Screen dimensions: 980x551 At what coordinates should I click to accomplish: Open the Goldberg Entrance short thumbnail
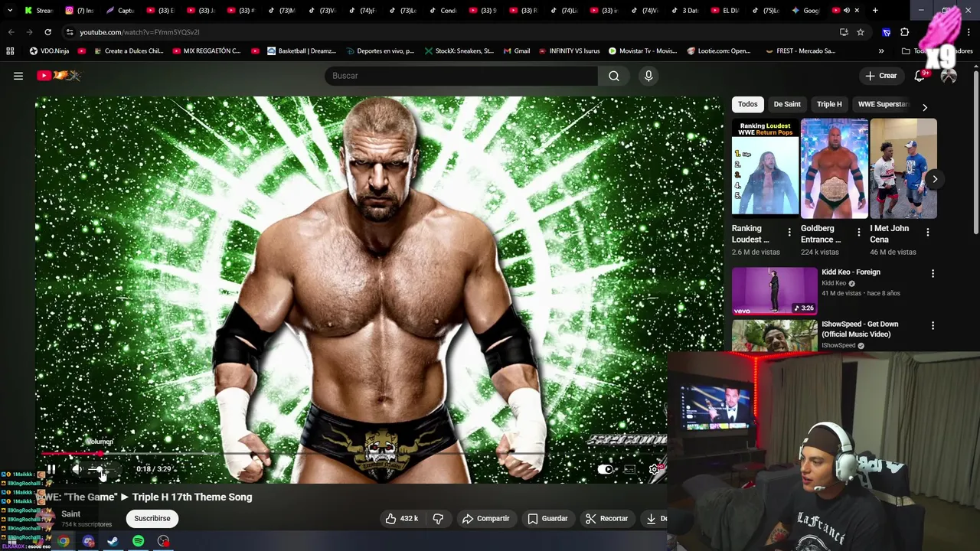[834, 168]
